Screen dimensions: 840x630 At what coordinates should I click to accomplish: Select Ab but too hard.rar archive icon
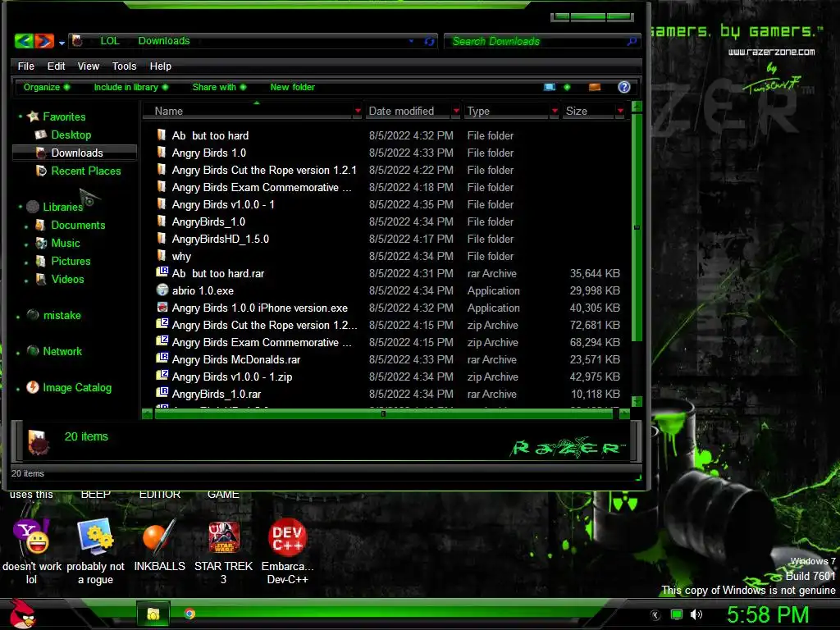162,272
